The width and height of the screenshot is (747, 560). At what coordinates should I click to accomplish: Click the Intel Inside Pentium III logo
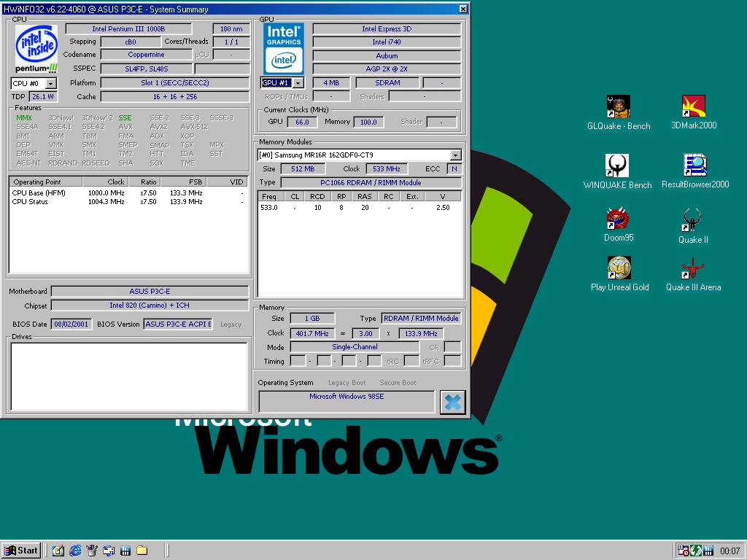pyautogui.click(x=36, y=49)
